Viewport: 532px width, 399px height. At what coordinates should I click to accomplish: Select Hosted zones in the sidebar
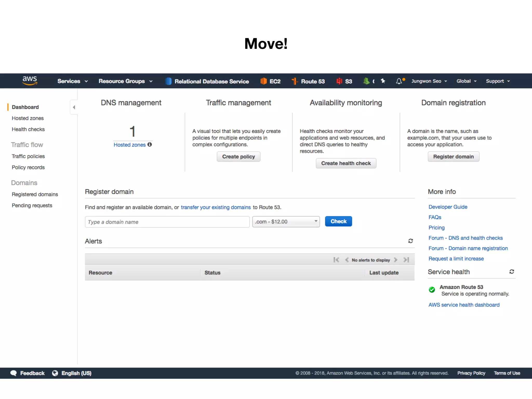[28, 118]
